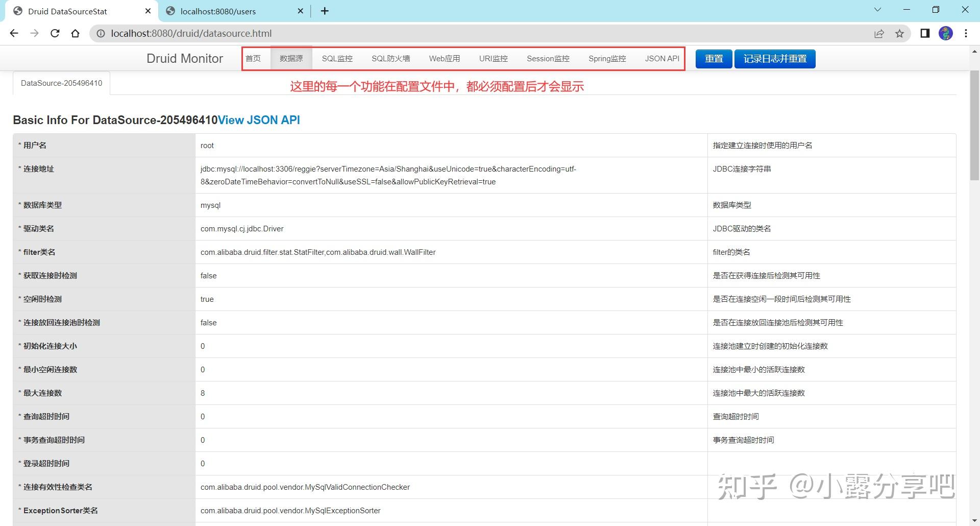Click the share icon in the address bar
The height and width of the screenshot is (526, 980).
tap(879, 33)
